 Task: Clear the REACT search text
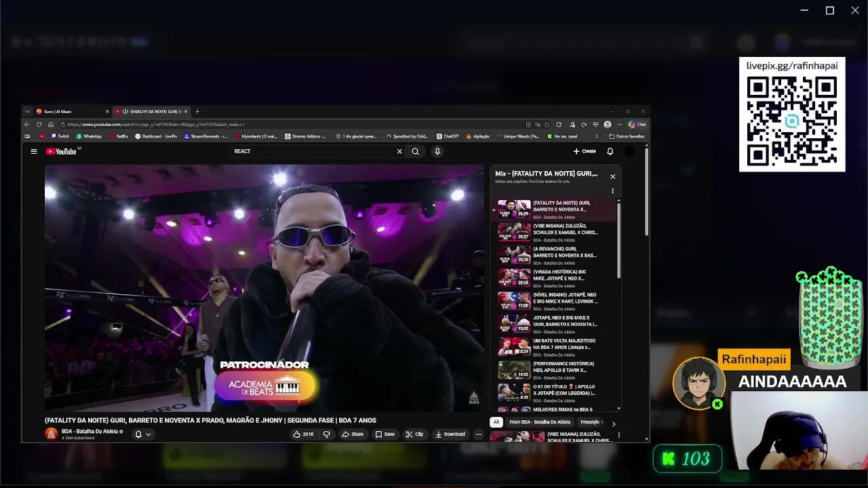click(x=399, y=151)
